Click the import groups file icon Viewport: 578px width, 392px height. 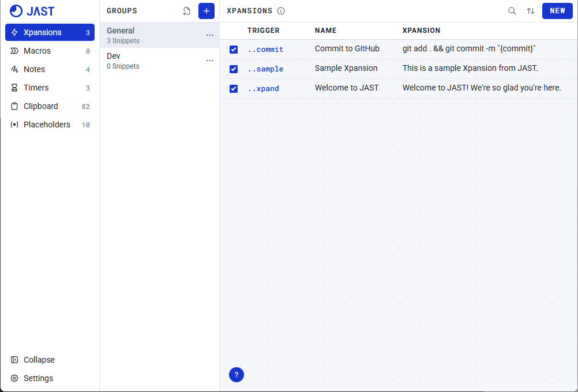187,11
